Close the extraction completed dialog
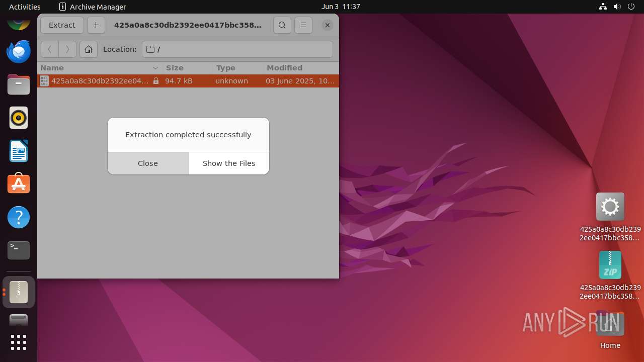This screenshot has width=644, height=362. 148,163
